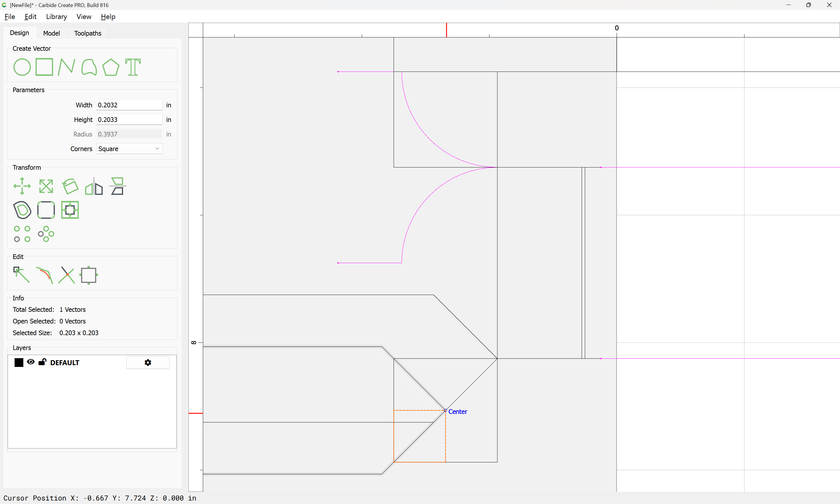Screen dimensions: 840x504
Task: Select the DEFAULT layer row
Action: [x=92, y=363]
